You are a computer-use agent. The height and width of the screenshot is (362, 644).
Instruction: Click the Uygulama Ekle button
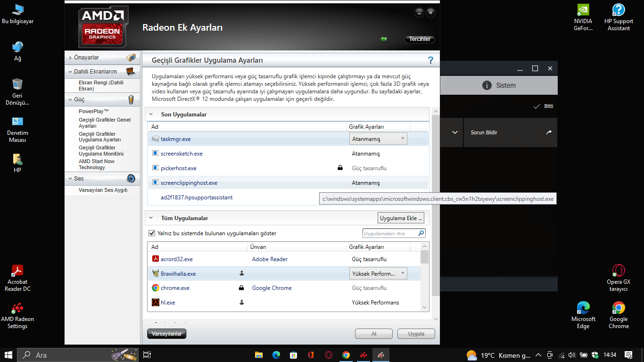[x=401, y=218]
